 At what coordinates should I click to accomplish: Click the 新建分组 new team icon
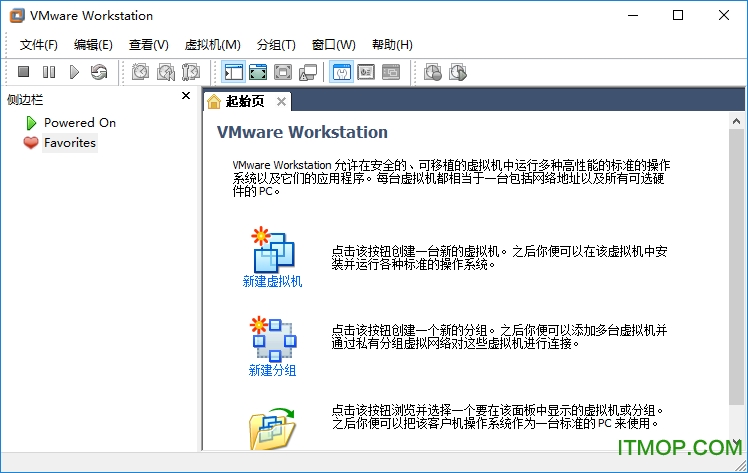tap(273, 339)
